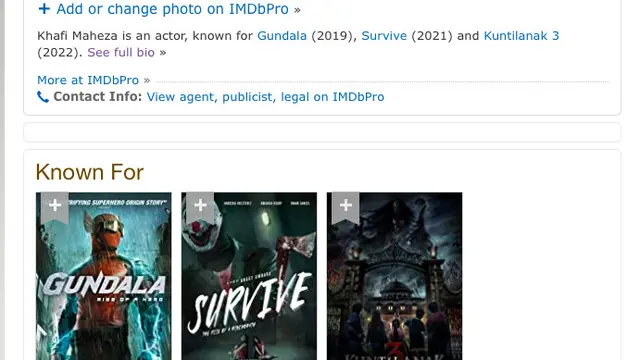
Task: Open View agent, publicist, legal on IMDbPro
Action: point(265,97)
